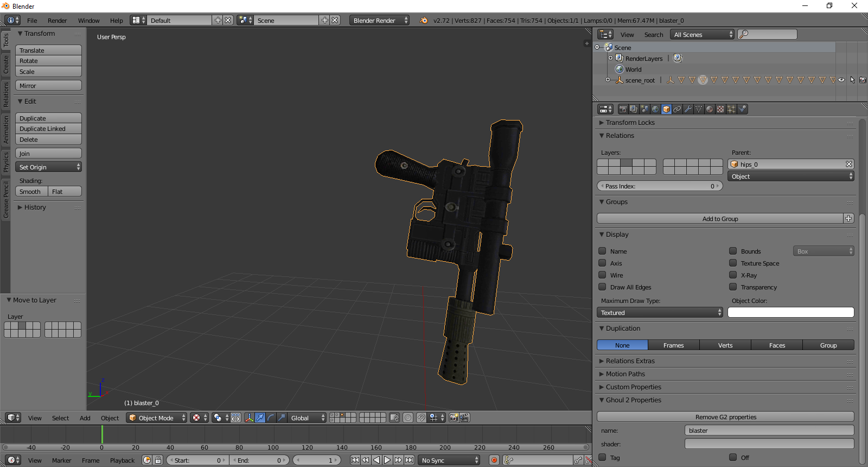The width and height of the screenshot is (868, 467).
Task: Jump to the timeline start frame
Action: pyautogui.click(x=355, y=460)
